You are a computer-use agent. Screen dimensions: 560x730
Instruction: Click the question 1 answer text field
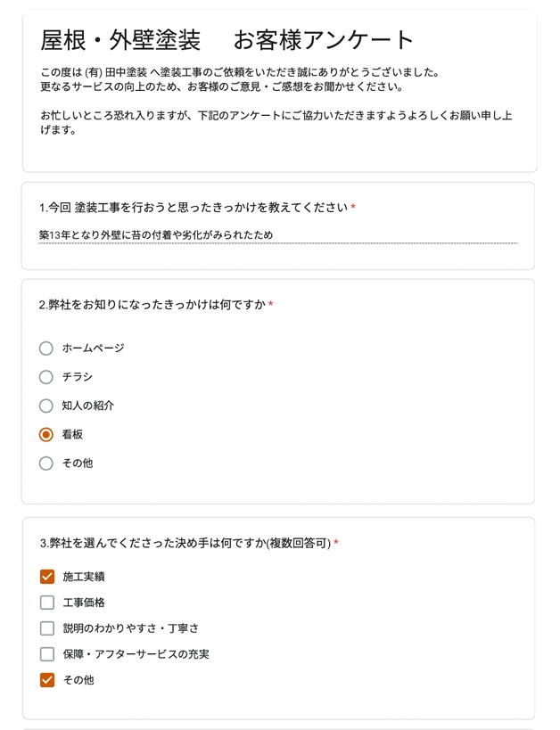click(277, 235)
